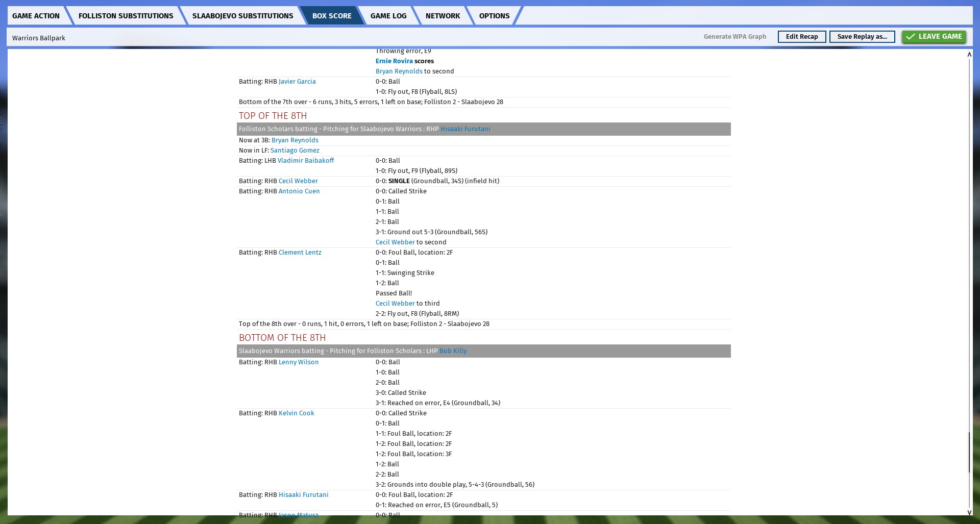
Task: Open Antonio Cuen player profile link
Action: [x=299, y=191]
